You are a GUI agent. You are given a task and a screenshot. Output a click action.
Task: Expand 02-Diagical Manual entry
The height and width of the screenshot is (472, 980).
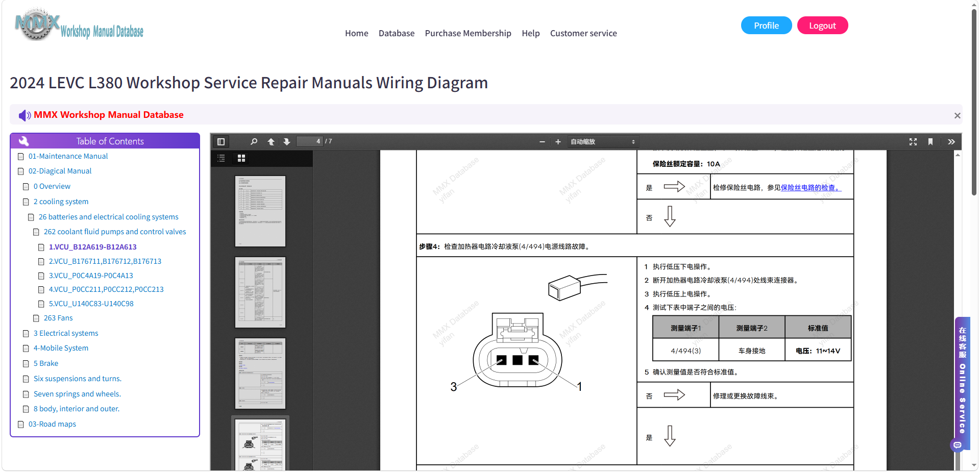[60, 171]
